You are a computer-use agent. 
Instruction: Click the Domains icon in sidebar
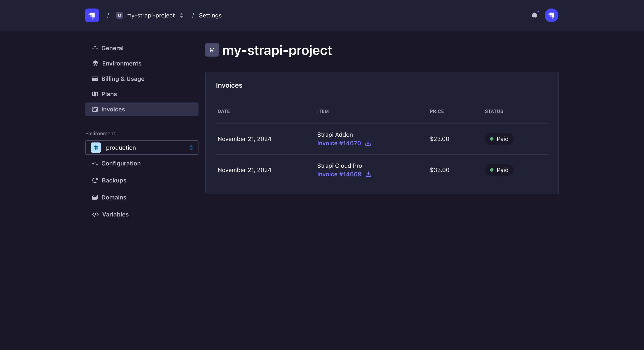tap(95, 197)
